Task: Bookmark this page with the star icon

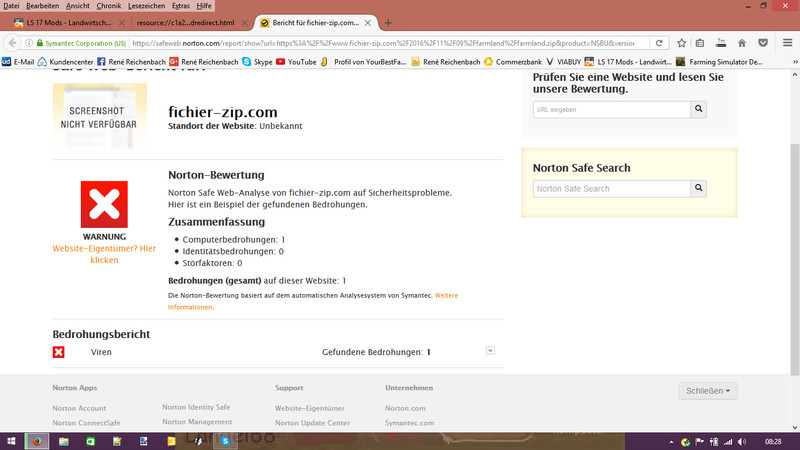Action: pos(681,43)
